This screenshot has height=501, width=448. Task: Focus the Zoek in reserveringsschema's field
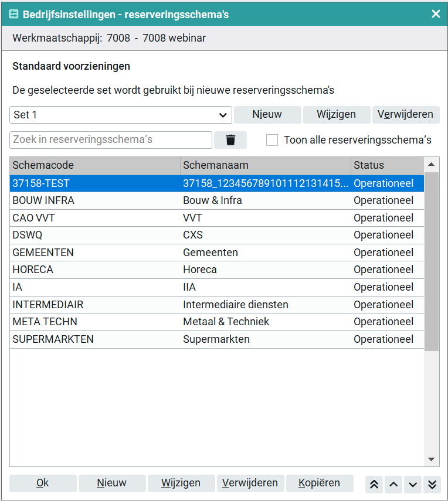click(x=111, y=140)
